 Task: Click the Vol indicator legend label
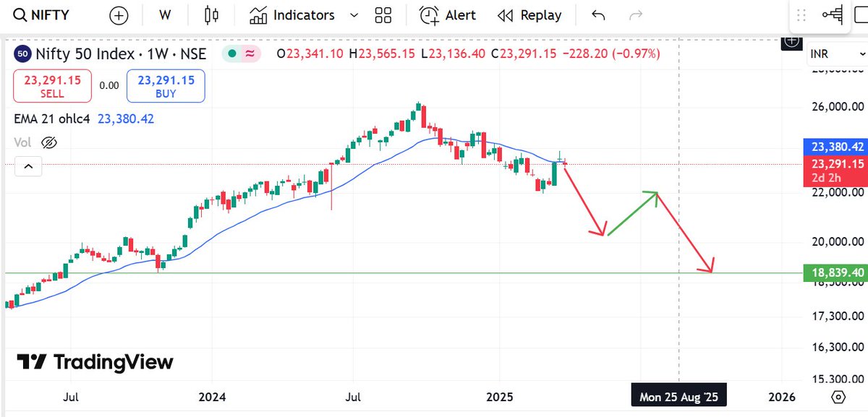(x=22, y=142)
